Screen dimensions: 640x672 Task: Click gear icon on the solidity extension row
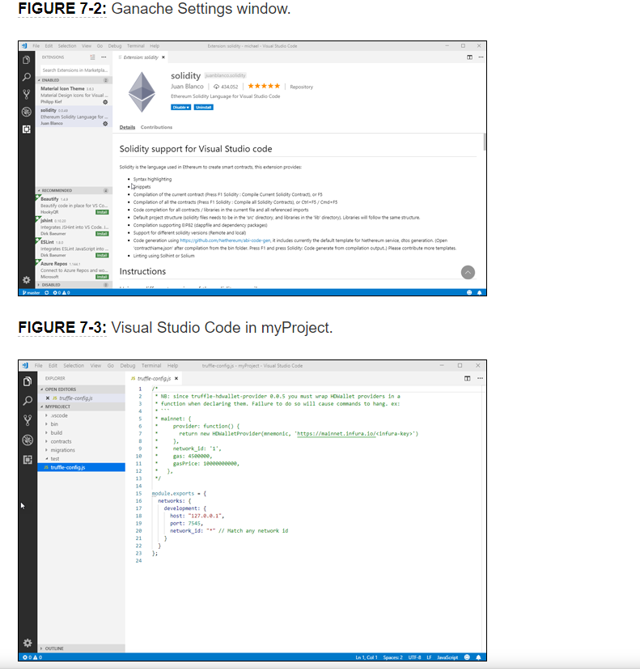[x=105, y=123]
